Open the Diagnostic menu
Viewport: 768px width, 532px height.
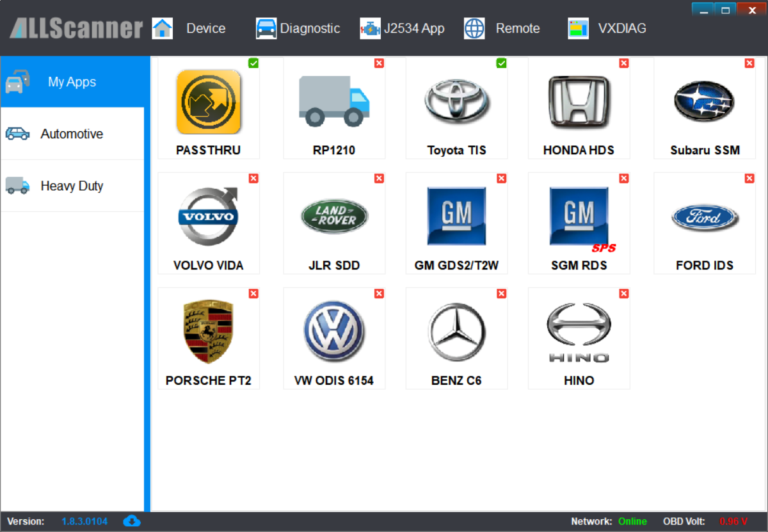310,28
